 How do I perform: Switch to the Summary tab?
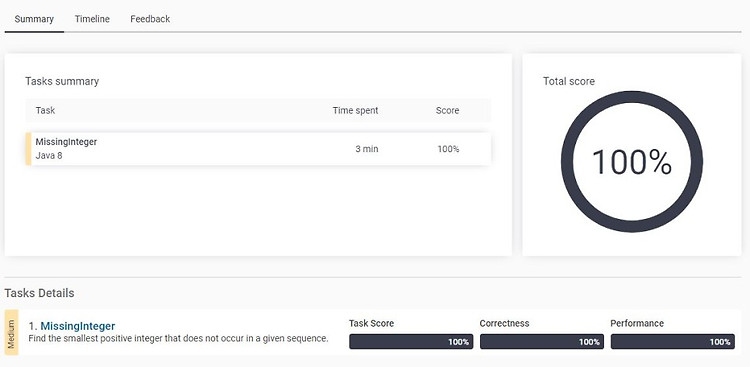34,19
